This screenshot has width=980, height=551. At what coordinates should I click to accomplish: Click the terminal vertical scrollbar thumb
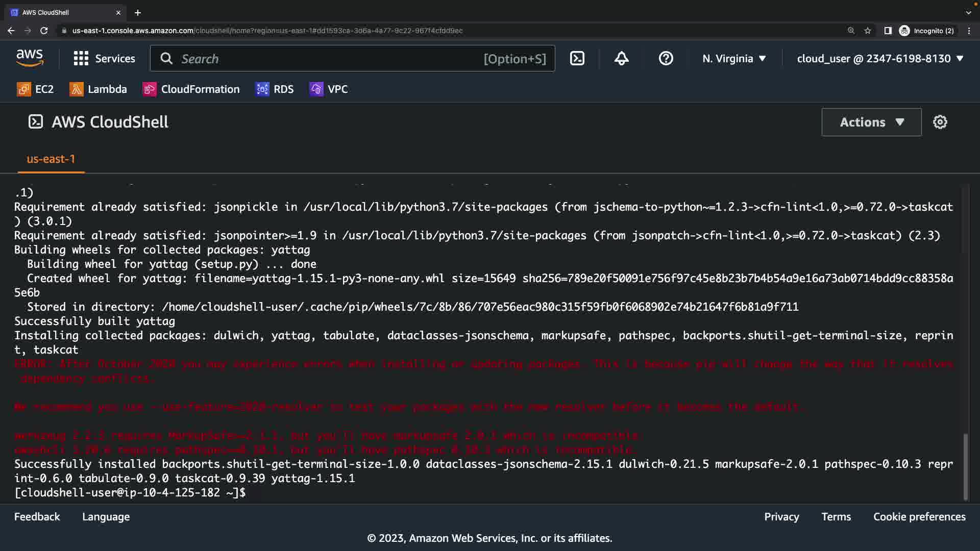pyautogui.click(x=965, y=467)
